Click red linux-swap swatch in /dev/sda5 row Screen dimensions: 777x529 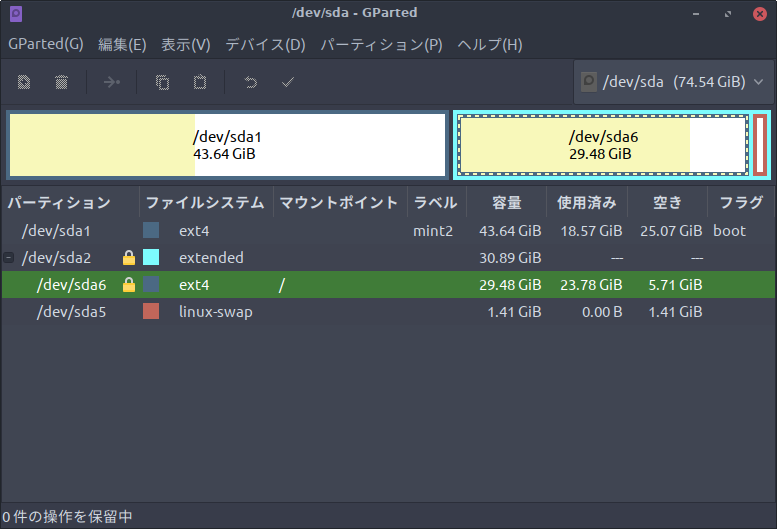pyautogui.click(x=151, y=312)
